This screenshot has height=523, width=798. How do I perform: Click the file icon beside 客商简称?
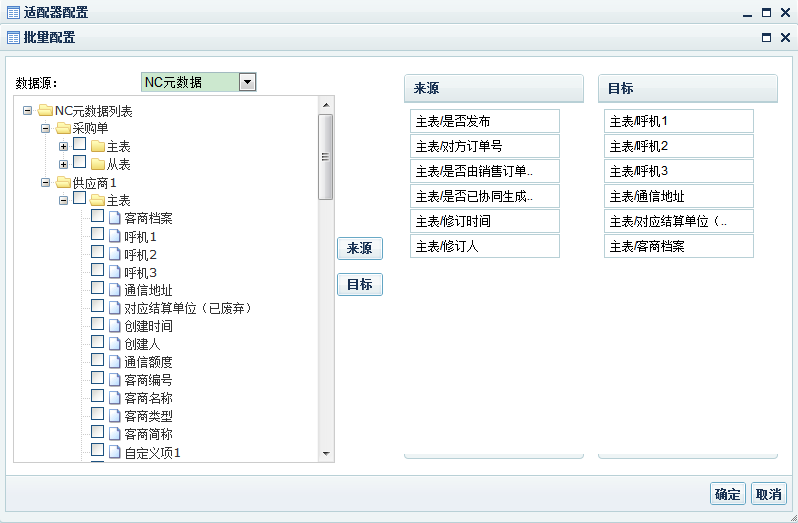click(x=115, y=433)
